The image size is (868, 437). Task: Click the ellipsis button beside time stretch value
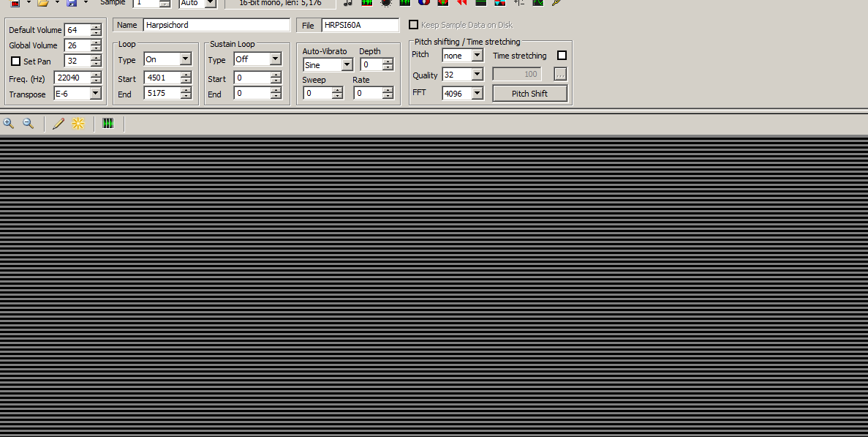(560, 74)
